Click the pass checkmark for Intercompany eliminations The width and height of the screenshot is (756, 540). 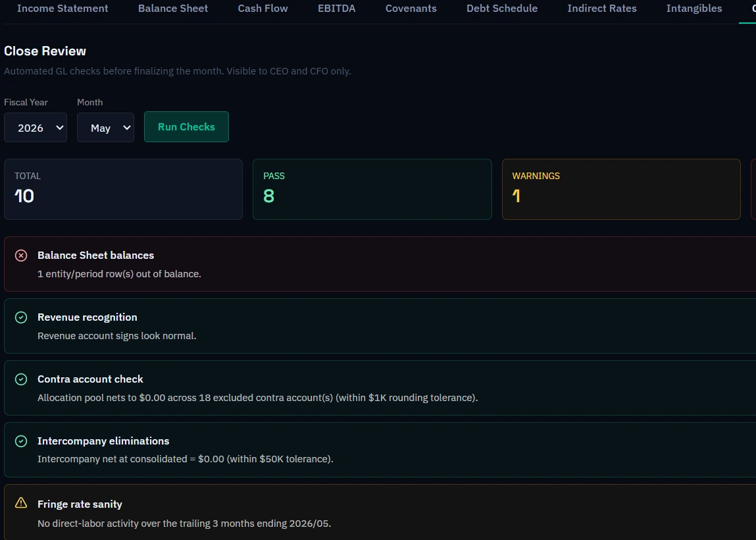[x=21, y=441]
